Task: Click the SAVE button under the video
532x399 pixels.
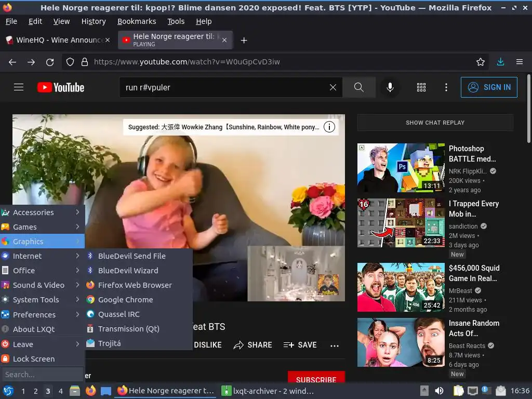Action: point(300,345)
